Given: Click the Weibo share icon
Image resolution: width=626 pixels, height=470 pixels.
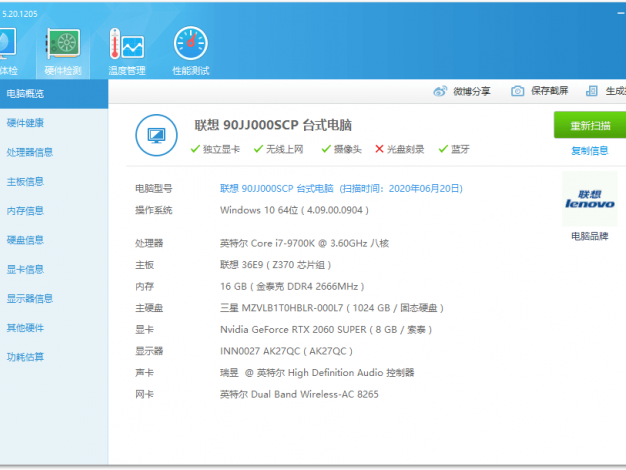Looking at the screenshot, I should click(440, 91).
